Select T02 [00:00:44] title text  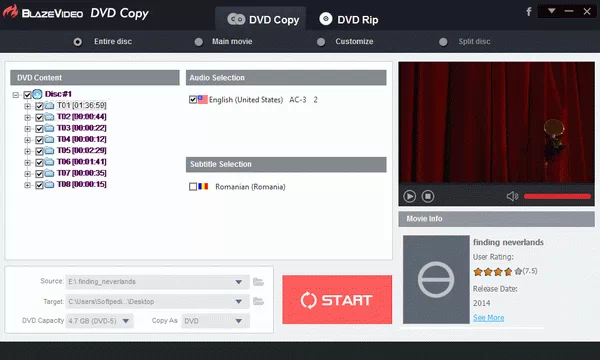coord(82,117)
